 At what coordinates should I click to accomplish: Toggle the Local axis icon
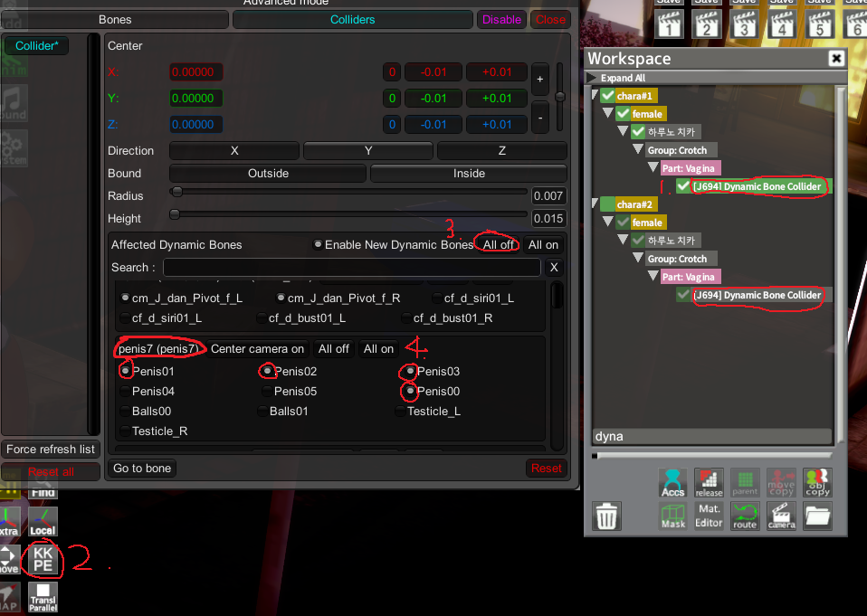43,522
